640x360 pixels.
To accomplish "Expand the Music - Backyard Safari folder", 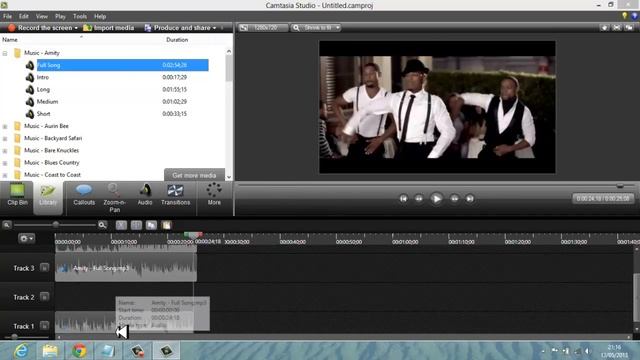I will pos(5,139).
